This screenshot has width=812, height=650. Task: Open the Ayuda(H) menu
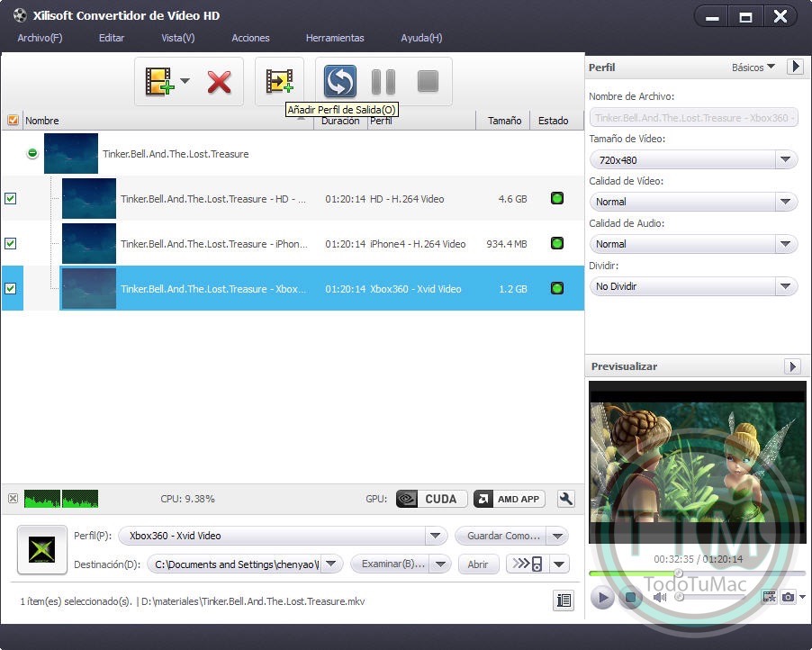pyautogui.click(x=421, y=38)
